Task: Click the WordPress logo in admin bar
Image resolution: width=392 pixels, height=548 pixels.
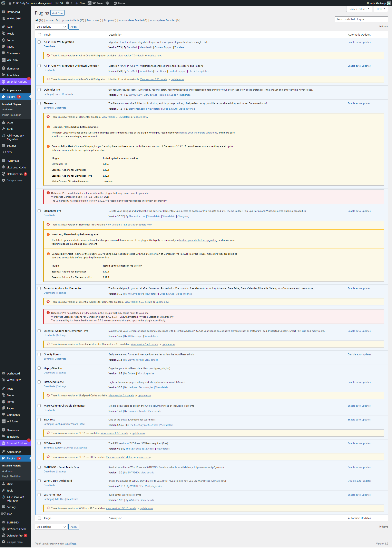Action: click(x=3, y=3)
